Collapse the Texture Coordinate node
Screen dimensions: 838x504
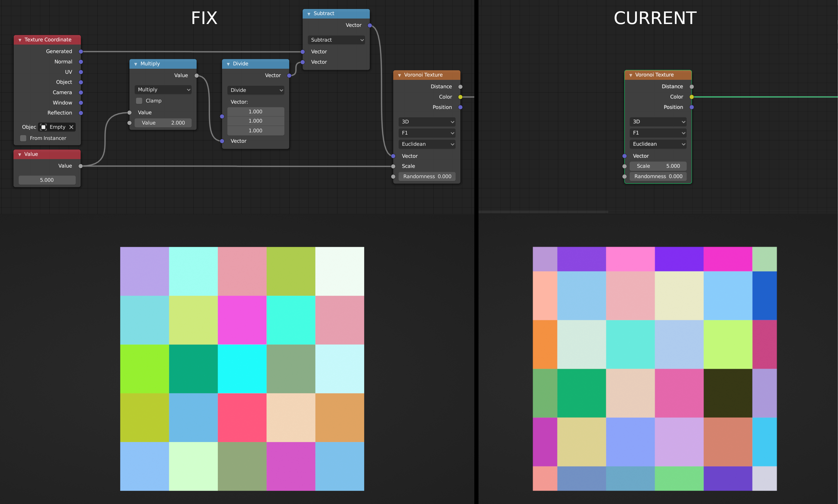[x=20, y=40]
